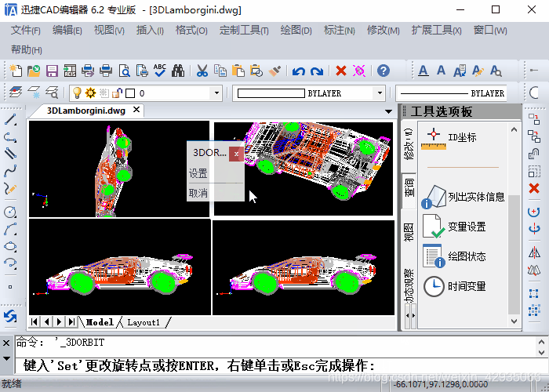Click the print icon
The width and height of the screenshot is (549, 392).
106,71
